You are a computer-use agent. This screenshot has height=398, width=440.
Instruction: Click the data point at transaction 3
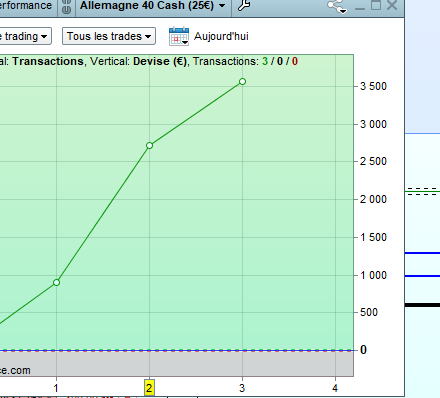point(242,82)
